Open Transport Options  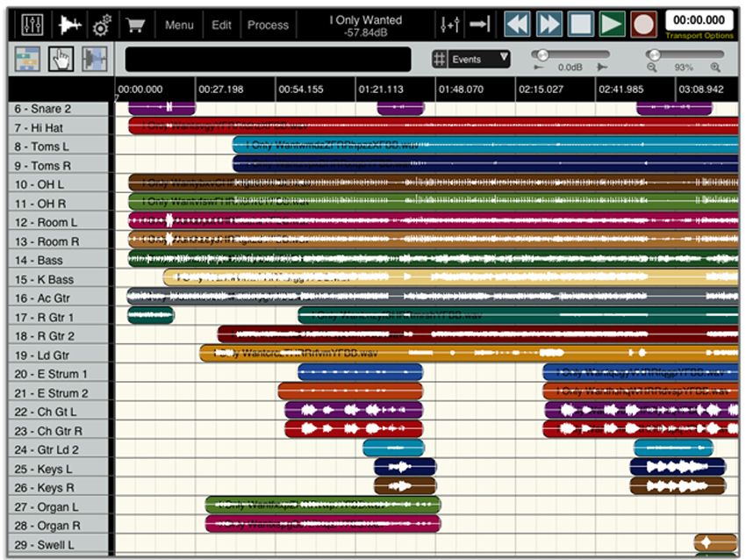click(699, 36)
